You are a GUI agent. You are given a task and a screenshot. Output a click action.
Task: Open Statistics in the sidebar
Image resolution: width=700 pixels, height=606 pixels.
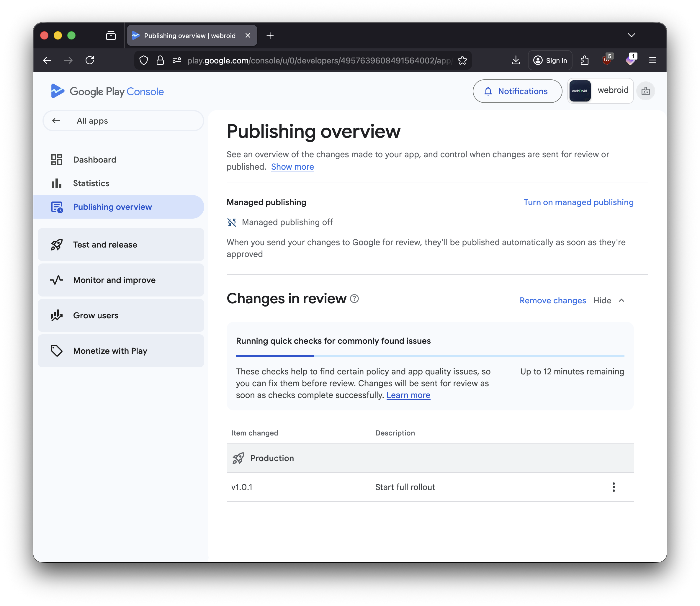pos(119,183)
